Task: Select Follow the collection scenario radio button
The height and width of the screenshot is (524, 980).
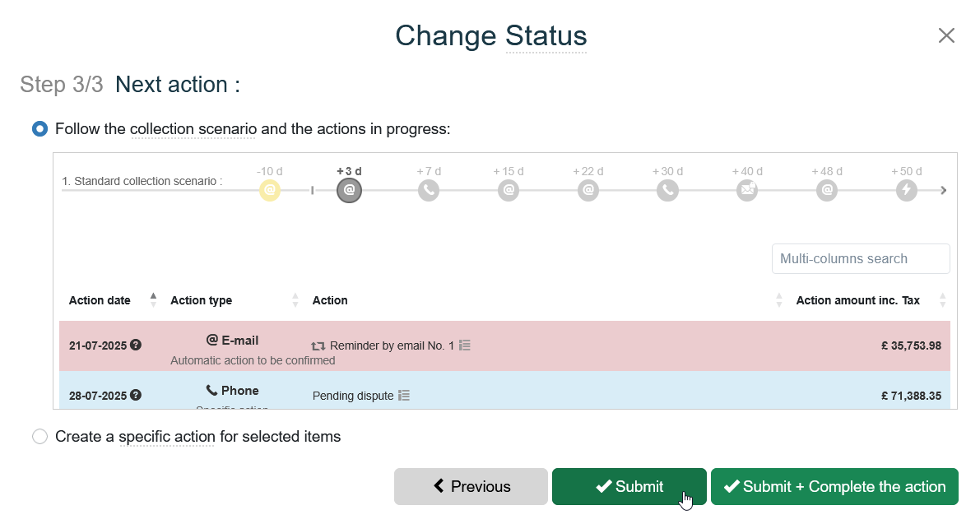Action: point(39,129)
